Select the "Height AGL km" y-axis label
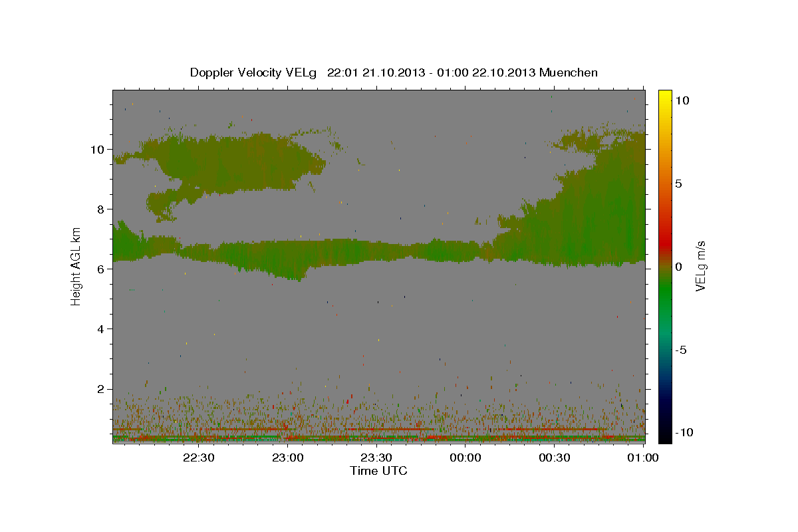The height and width of the screenshot is (532, 798). point(76,267)
